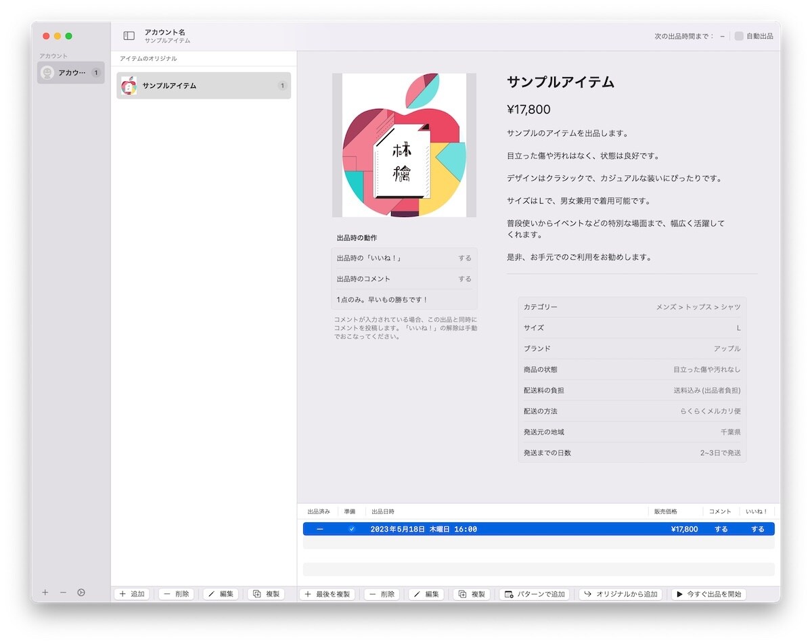Click the 配送の方法 value らくらくメルカリ便

pos(710,411)
